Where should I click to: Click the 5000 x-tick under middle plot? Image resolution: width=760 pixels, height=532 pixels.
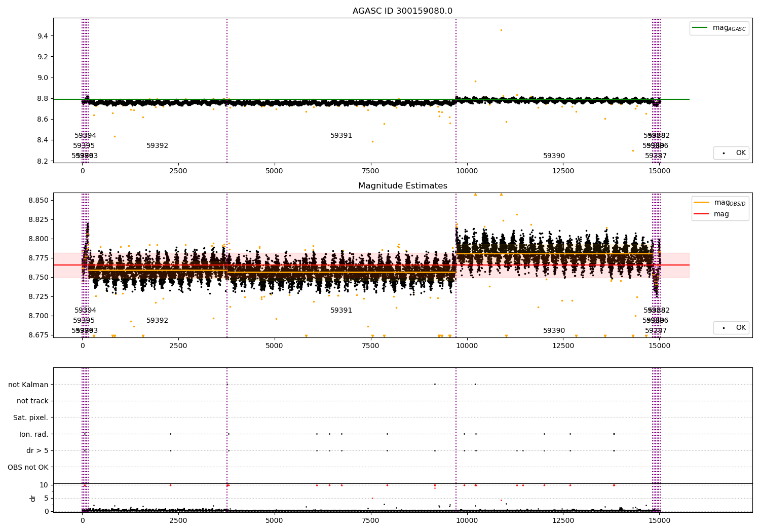275,346
